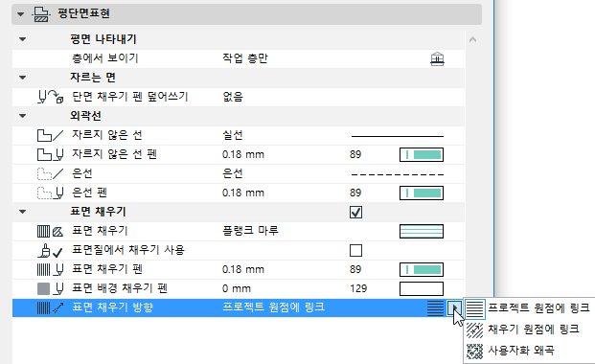Screen dimensions: 595x364
Task: Click the 채우기 원점에 링크 menu icon
Action: 474,330
